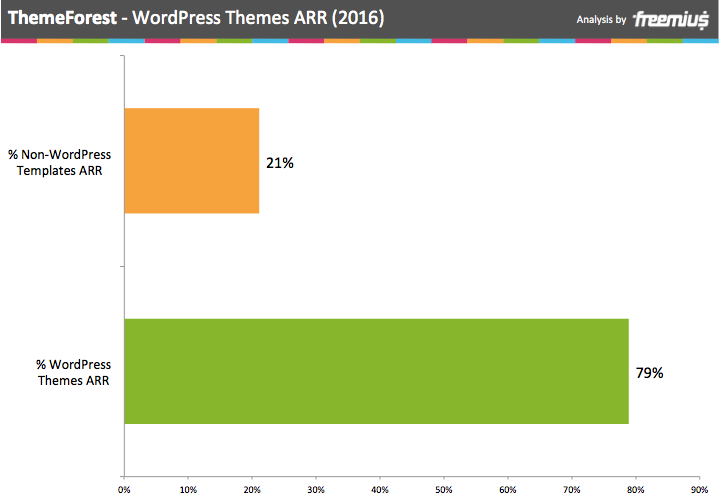Click the 20% axis tick label
Viewport: 721px width, 502px height.
[252, 490]
